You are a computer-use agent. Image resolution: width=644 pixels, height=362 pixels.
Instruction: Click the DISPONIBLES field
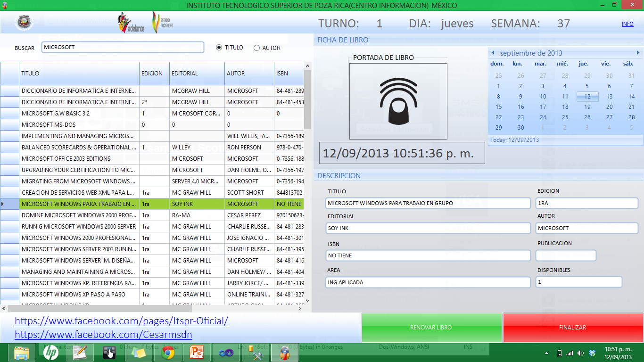pyautogui.click(x=579, y=282)
